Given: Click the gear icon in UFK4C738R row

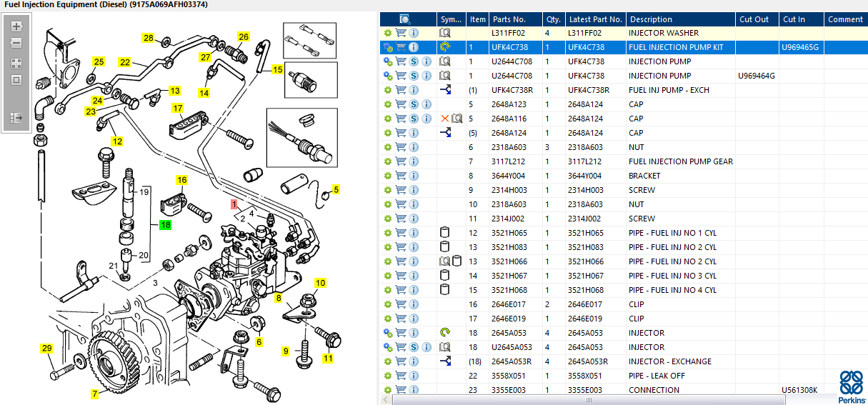Looking at the screenshot, I should 388,90.
